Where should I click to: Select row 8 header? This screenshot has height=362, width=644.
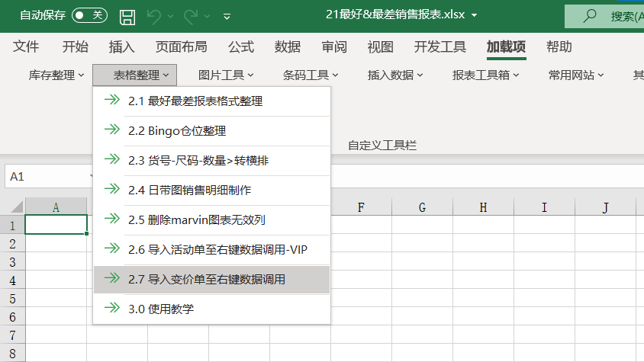point(12,354)
